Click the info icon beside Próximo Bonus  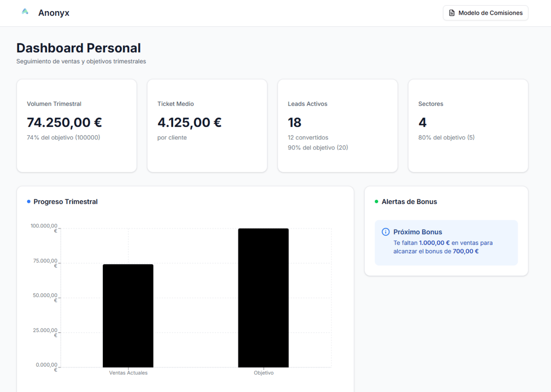385,232
